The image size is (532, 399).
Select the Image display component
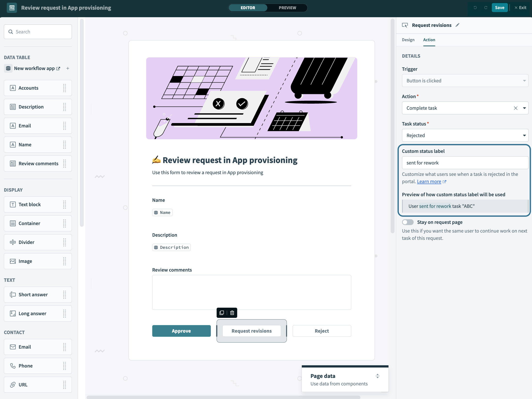coord(25,261)
